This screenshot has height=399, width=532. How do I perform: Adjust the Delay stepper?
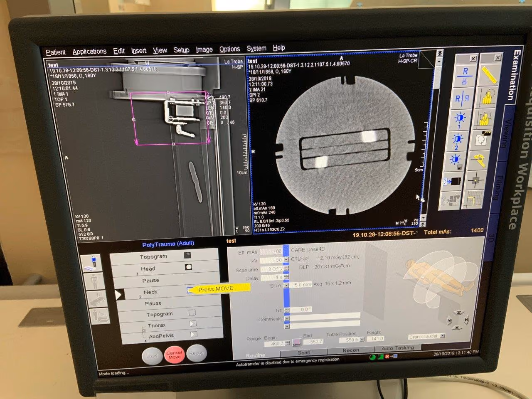[286, 277]
